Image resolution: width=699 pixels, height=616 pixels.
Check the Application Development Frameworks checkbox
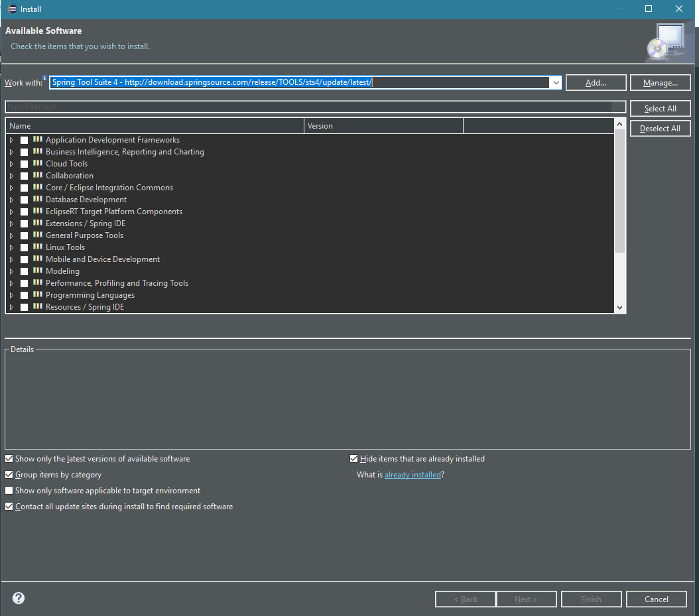tap(24, 140)
